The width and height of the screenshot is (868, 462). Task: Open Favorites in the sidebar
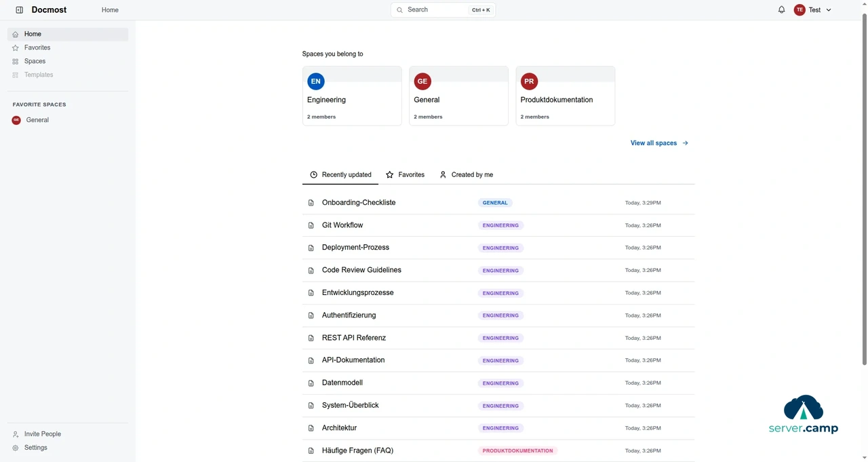click(x=68, y=47)
